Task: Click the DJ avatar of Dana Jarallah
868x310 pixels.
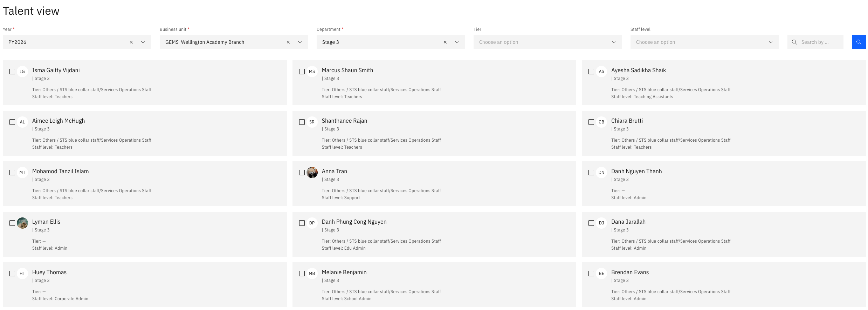Action: (x=601, y=223)
